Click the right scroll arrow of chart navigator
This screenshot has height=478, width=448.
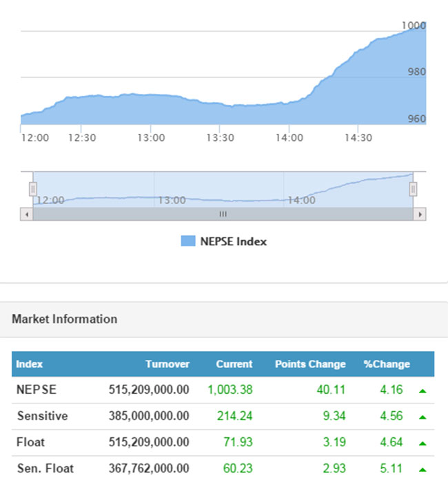(x=420, y=215)
